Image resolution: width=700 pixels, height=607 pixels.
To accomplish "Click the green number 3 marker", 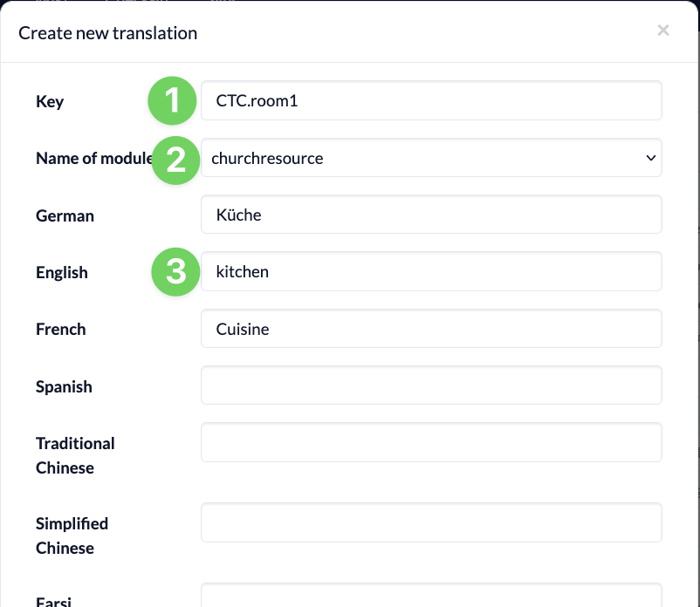I will pos(175,271).
